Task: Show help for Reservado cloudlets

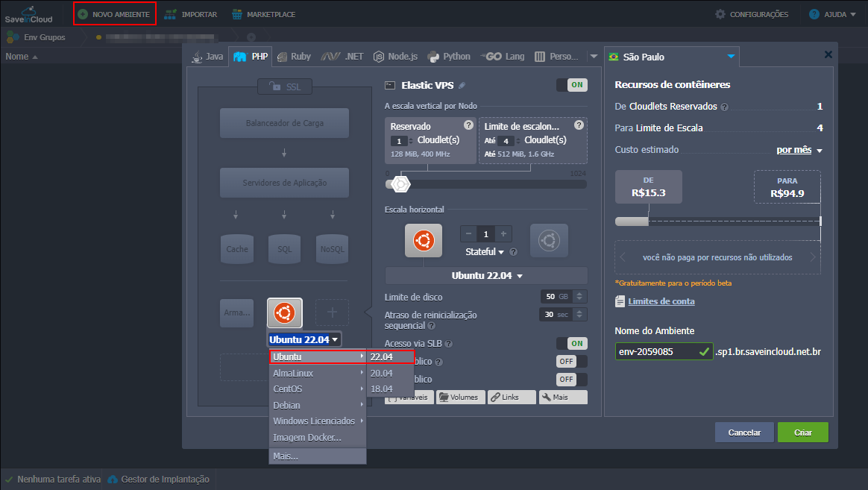Action: point(468,125)
